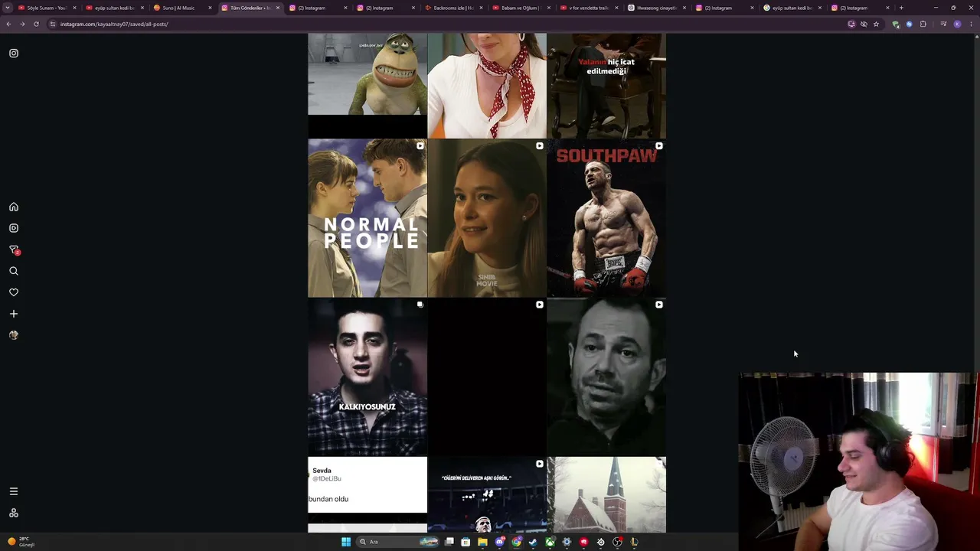Switch to the Backrooms izle tab
Viewport: 980px width, 551px height.
(453, 8)
